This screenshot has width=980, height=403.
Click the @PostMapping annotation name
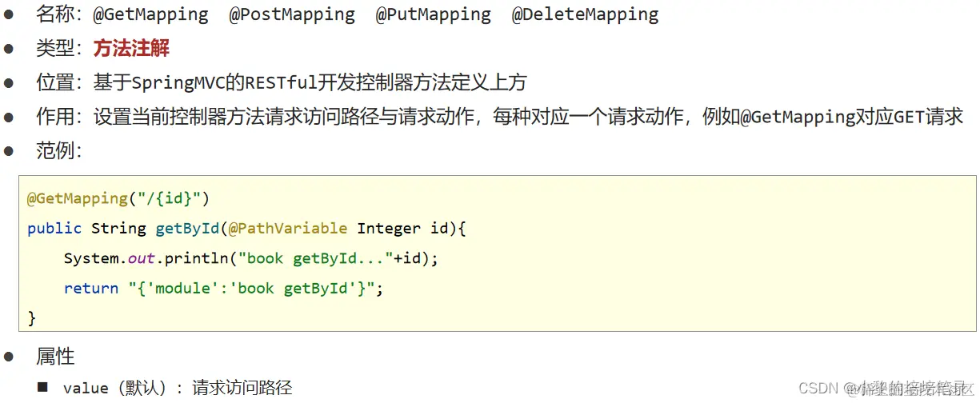pos(292,14)
